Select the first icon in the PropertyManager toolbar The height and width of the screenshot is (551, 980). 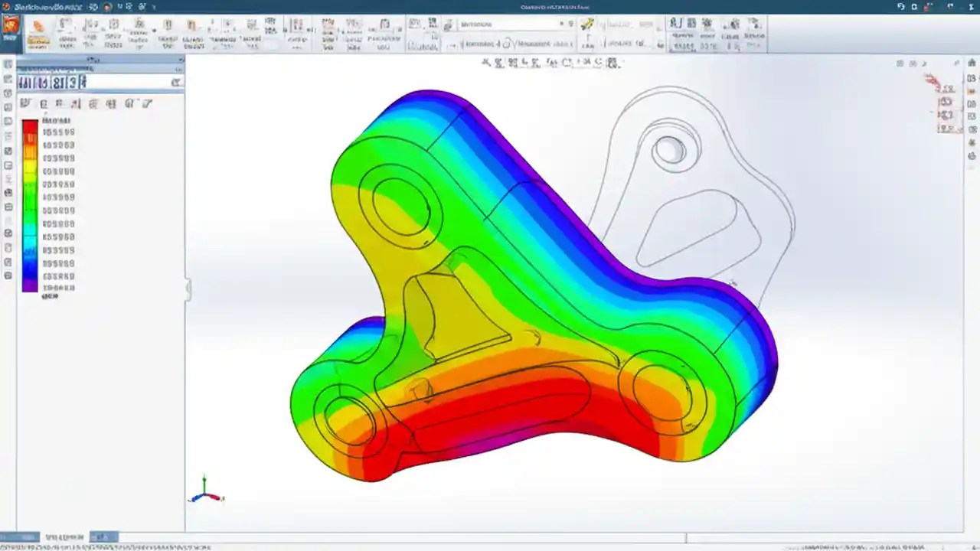25,103
